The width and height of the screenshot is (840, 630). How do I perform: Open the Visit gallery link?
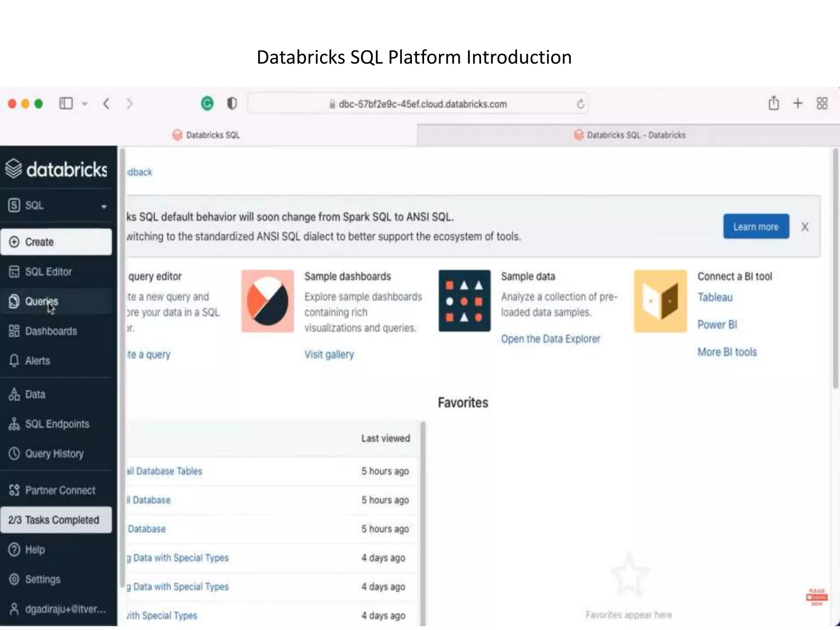tap(329, 354)
